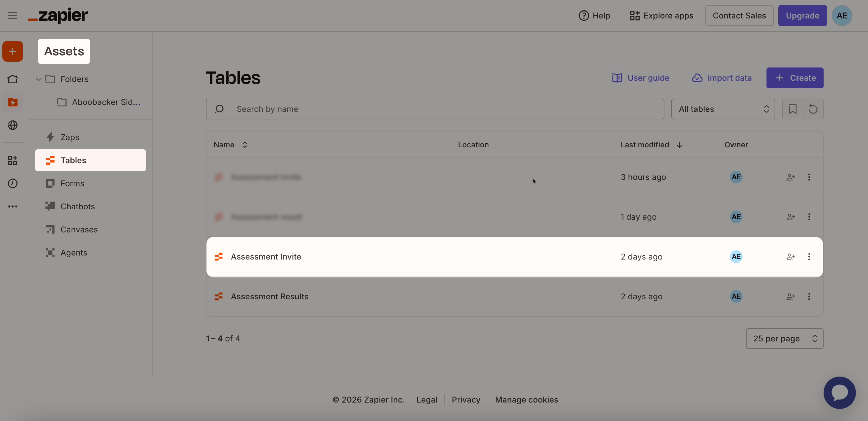Screen dimensions: 868x421
Task: Toggle the hamburger menu sidebar
Action: coord(12,16)
